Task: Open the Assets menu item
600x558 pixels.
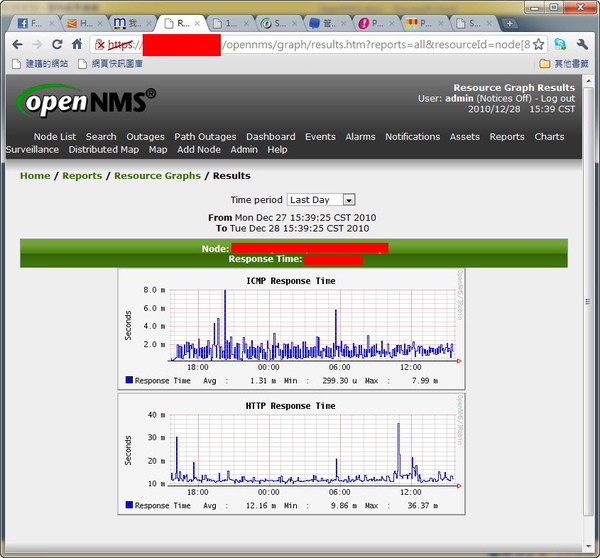Action: (x=465, y=137)
